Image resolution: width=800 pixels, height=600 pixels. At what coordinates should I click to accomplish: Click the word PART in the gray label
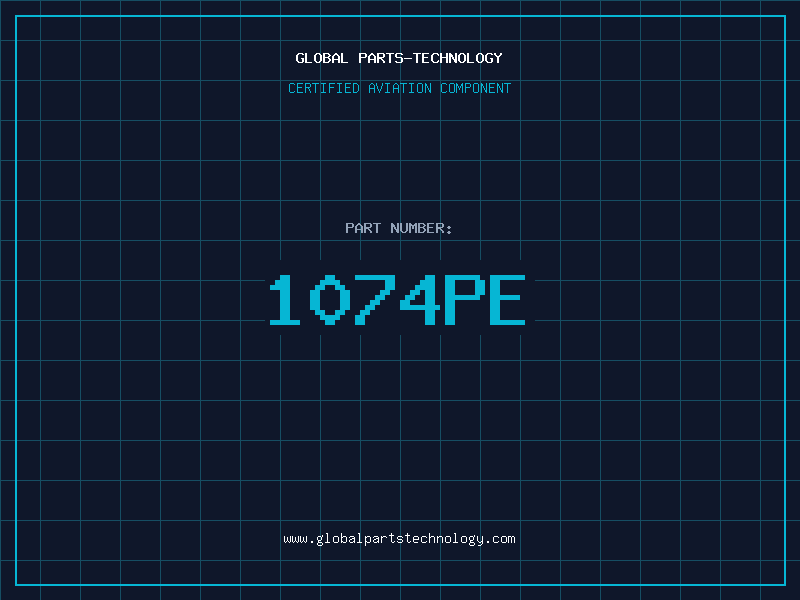(363, 228)
